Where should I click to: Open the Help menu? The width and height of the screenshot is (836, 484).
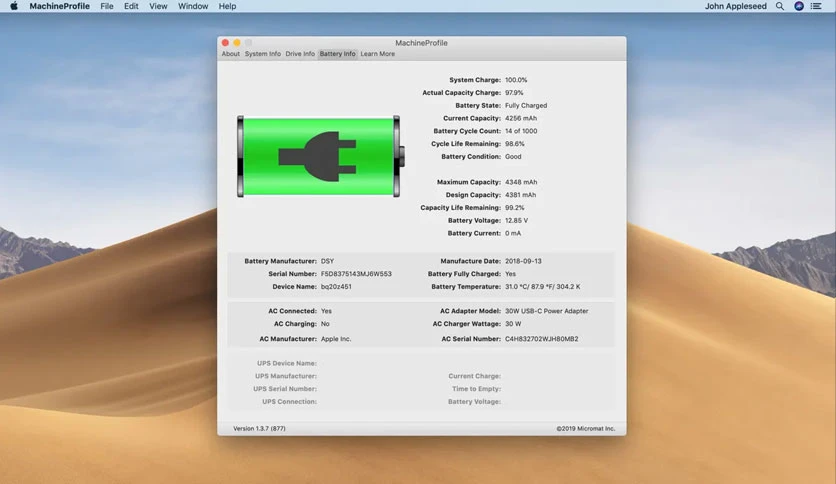(x=227, y=6)
